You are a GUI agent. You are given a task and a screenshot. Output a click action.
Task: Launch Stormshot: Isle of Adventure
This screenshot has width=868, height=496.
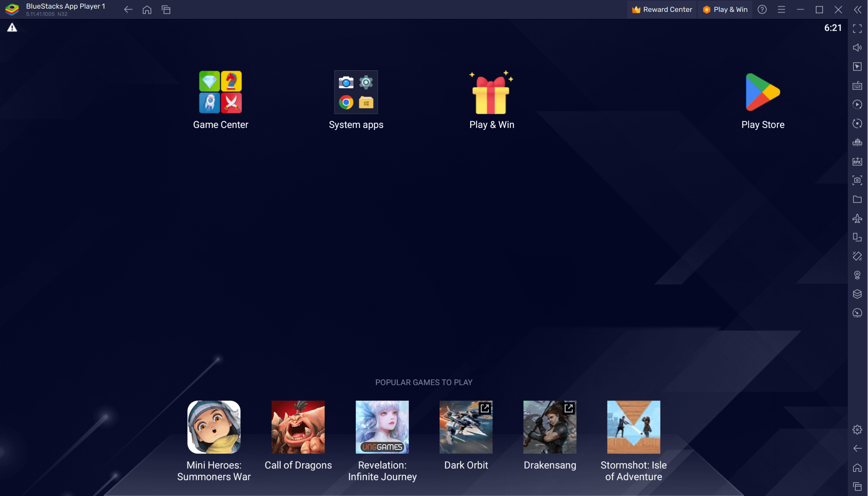(x=634, y=427)
